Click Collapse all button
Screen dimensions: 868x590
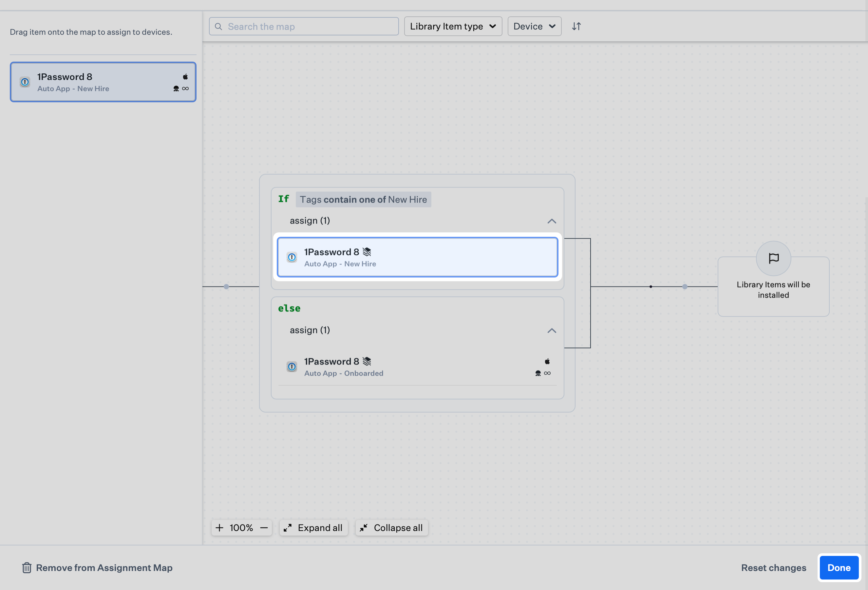click(x=391, y=528)
